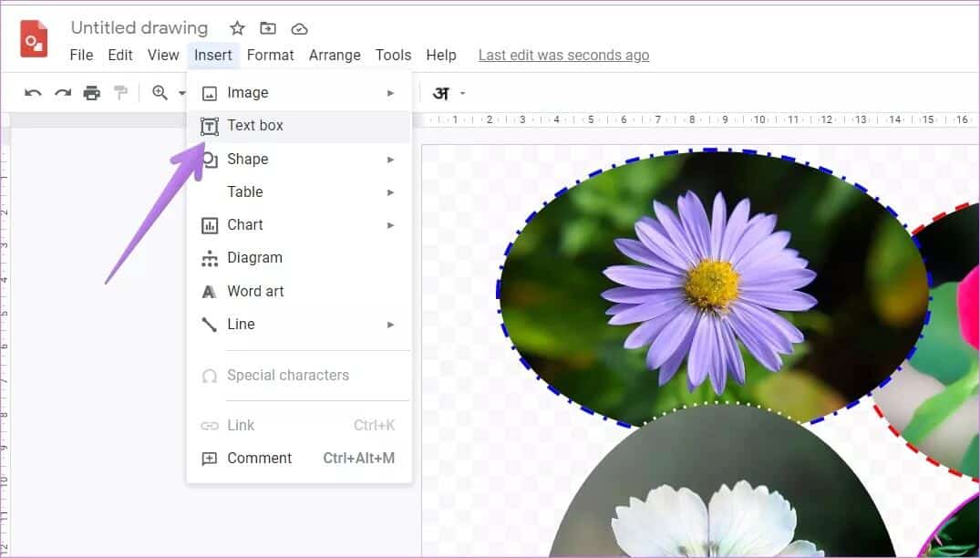Click the Image menu entry icon
Screen dimensions: 980x558
(x=210, y=93)
